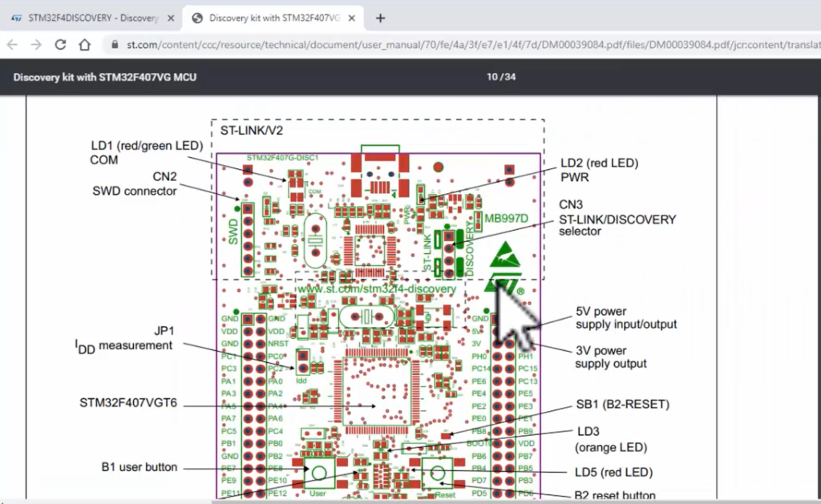Click the 'LD3 (orange LED)' label
821x504 pixels.
pos(611,439)
